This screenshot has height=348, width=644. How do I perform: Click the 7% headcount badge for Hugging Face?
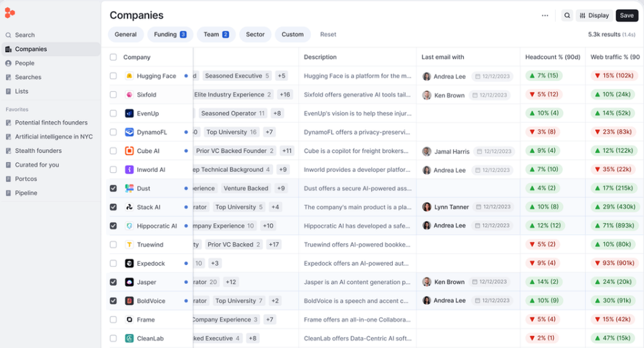pyautogui.click(x=544, y=75)
